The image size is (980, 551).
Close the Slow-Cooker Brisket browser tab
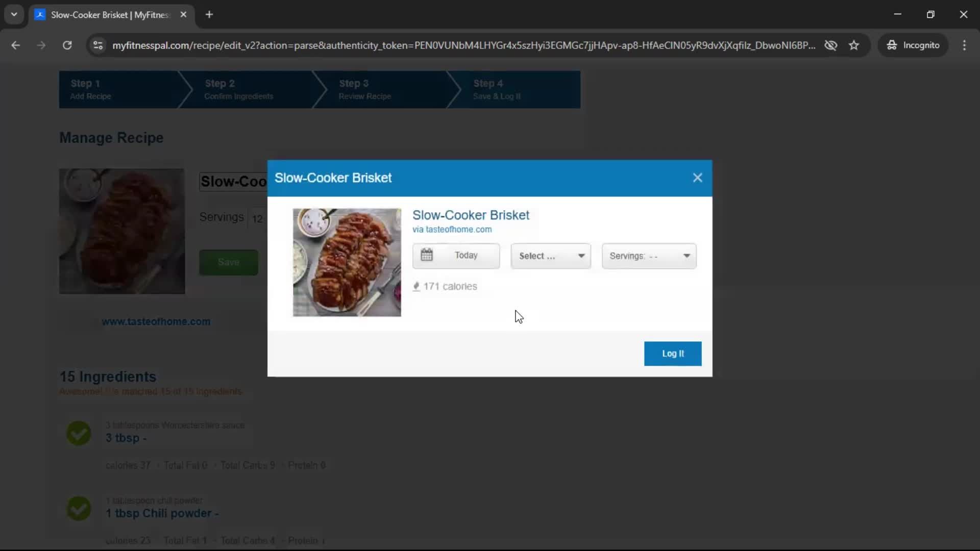(x=183, y=15)
